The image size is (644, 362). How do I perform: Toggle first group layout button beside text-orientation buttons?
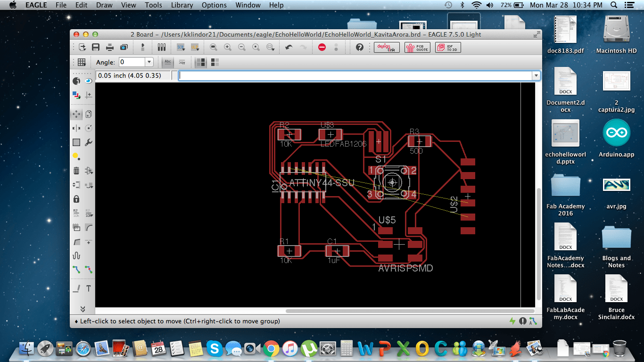click(201, 62)
